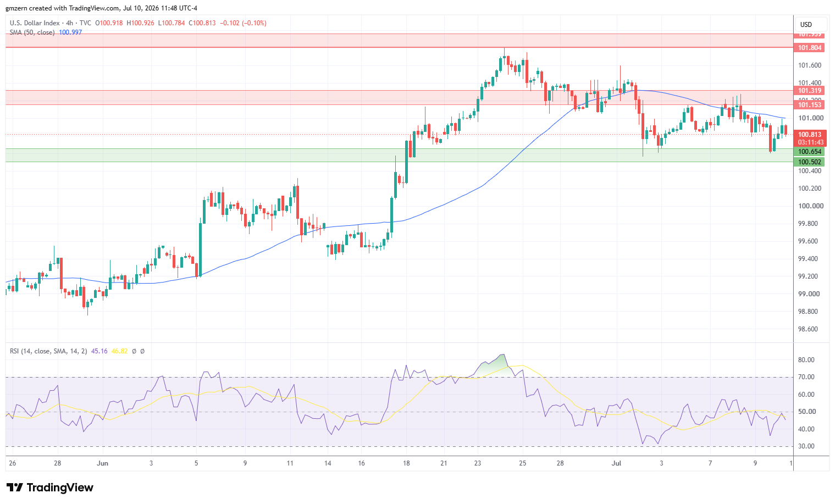Click the TradingView logo at bottom left

50,488
